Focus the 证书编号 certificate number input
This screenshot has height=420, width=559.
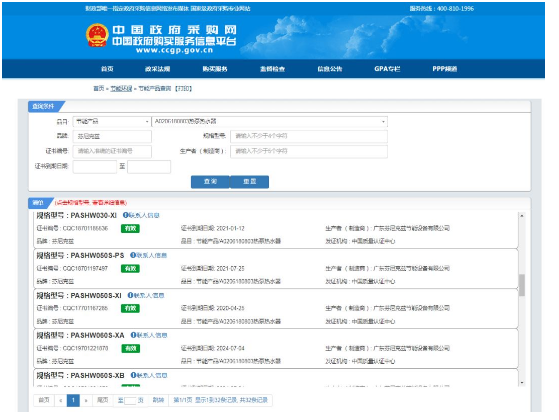click(x=112, y=151)
